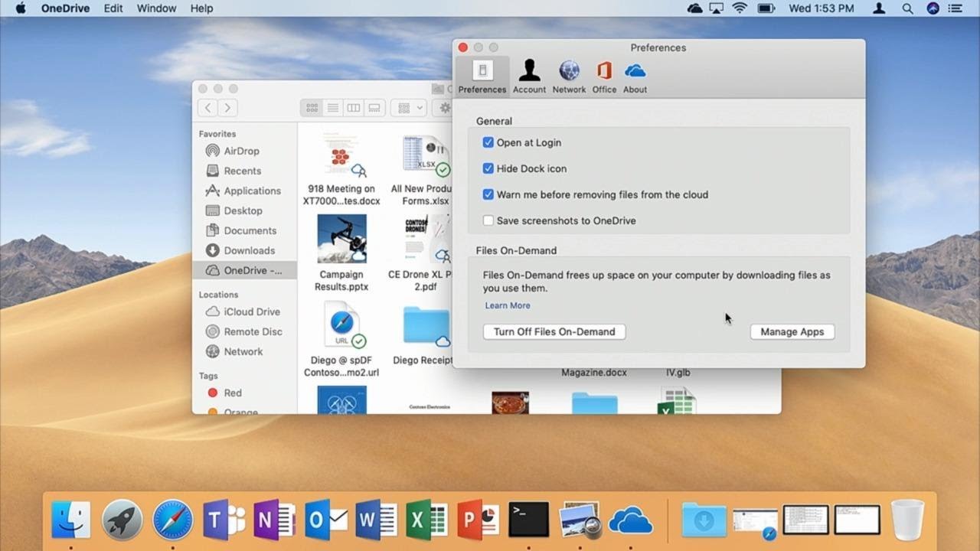Switch to the Network preferences tab
This screenshot has height=551, width=980.
pos(569,77)
